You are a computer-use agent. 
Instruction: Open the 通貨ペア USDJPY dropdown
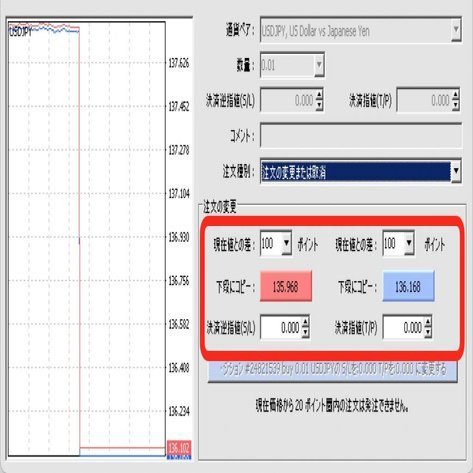click(456, 30)
